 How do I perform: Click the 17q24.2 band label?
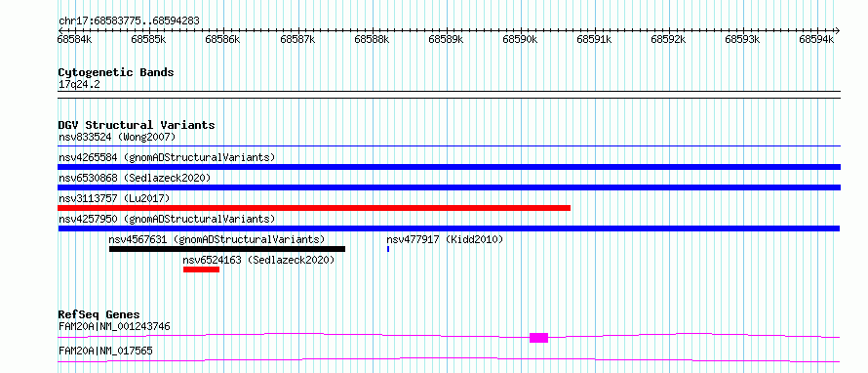[x=79, y=85]
